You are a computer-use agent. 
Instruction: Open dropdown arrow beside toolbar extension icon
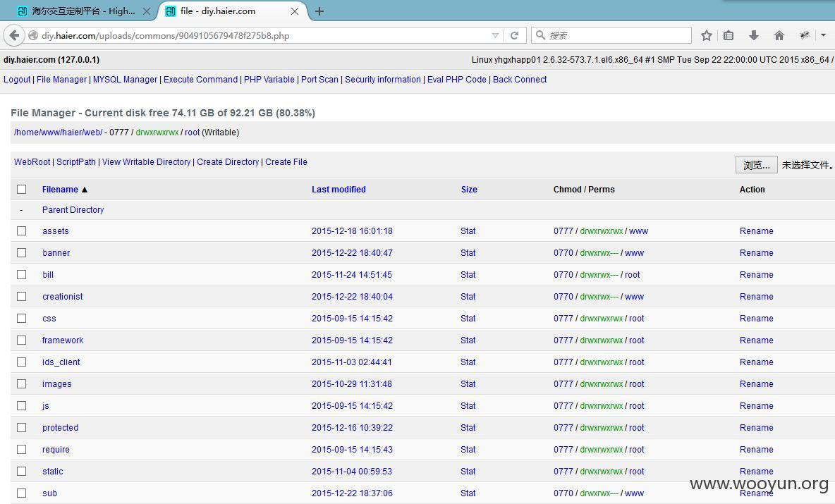(823, 35)
